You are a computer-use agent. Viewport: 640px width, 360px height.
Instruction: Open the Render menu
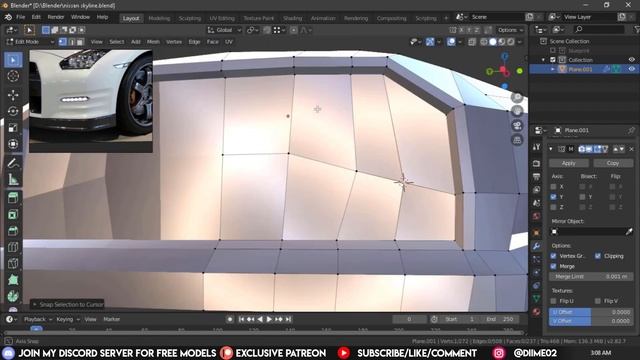click(56, 17)
